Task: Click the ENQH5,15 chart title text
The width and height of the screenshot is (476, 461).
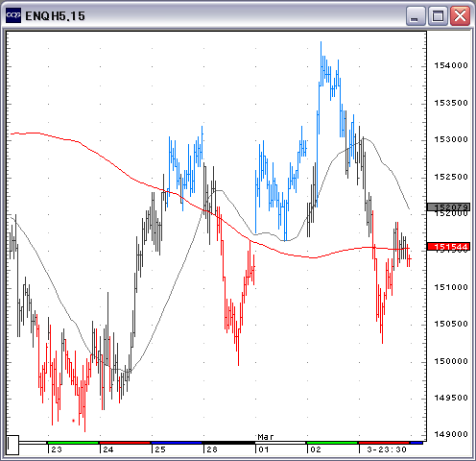Action: [55, 16]
